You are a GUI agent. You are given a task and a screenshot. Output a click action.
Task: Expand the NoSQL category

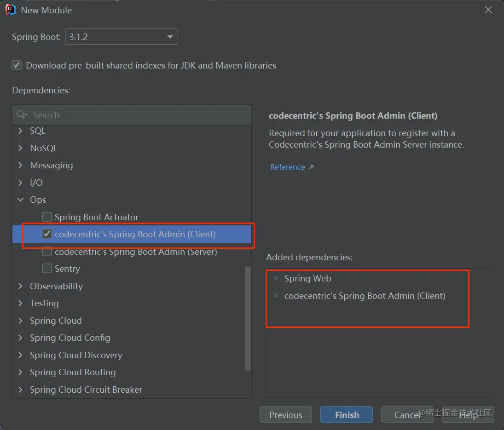click(20, 148)
